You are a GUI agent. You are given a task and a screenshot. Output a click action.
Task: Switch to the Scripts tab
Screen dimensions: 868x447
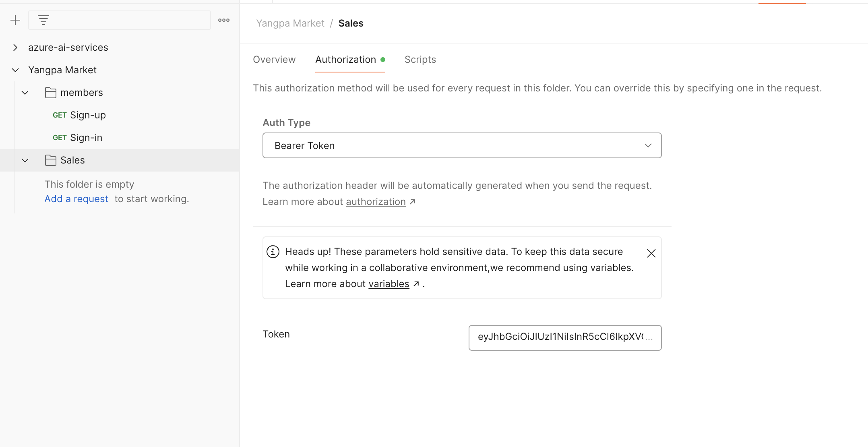tap(420, 60)
